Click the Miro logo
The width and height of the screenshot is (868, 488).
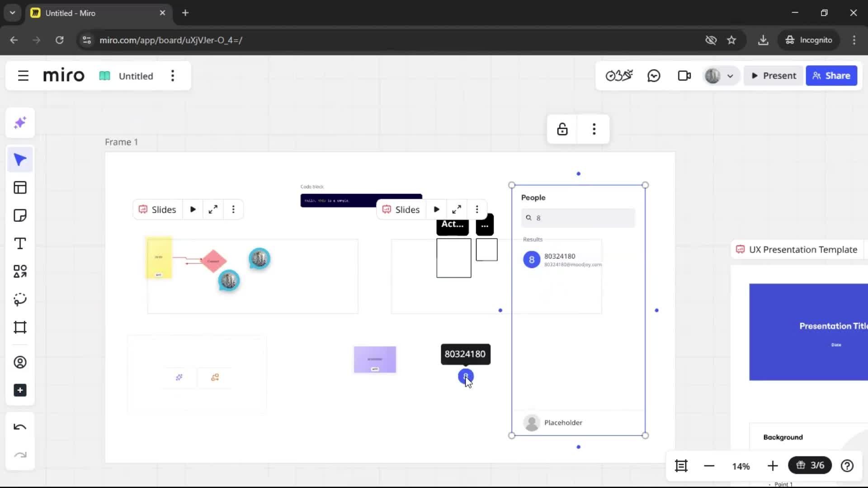pyautogui.click(x=64, y=75)
